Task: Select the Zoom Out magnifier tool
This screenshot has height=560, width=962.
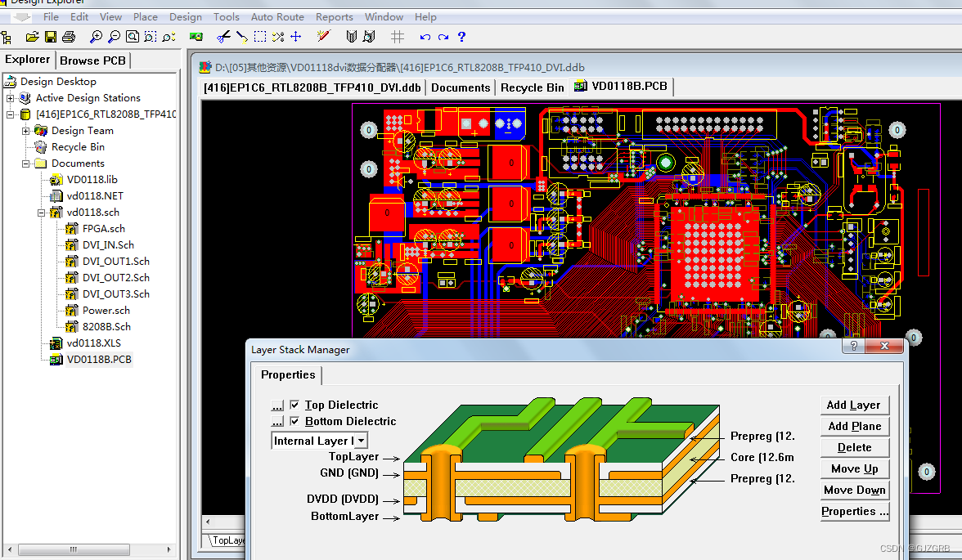Action: [x=114, y=37]
